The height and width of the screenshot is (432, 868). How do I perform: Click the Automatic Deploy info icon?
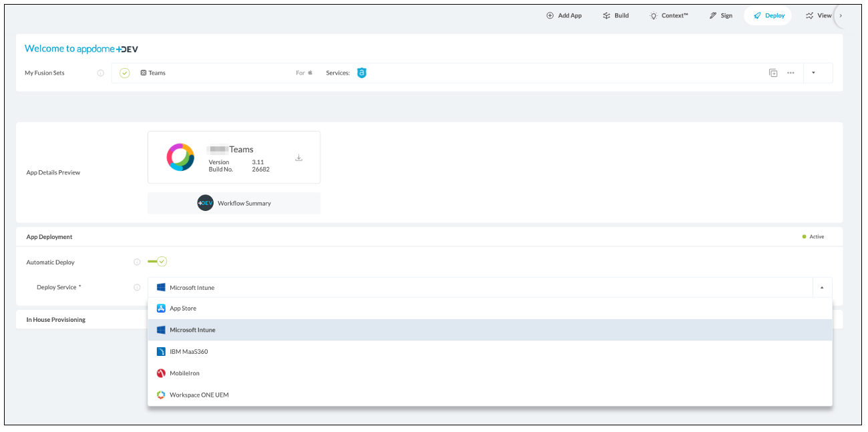[137, 262]
